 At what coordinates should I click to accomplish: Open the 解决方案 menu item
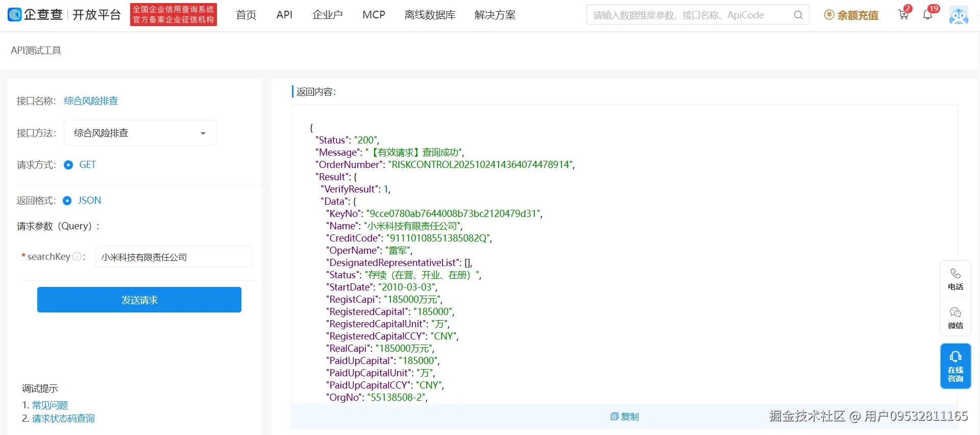click(x=495, y=15)
